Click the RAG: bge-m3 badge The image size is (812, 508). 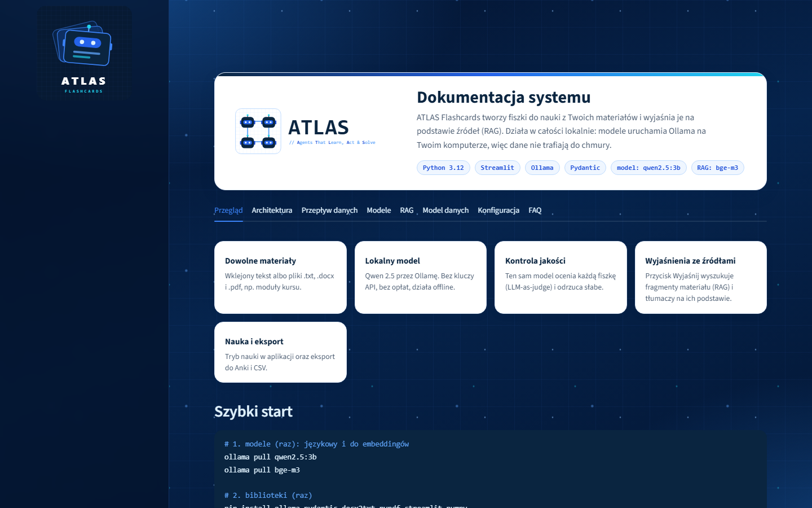click(x=718, y=168)
